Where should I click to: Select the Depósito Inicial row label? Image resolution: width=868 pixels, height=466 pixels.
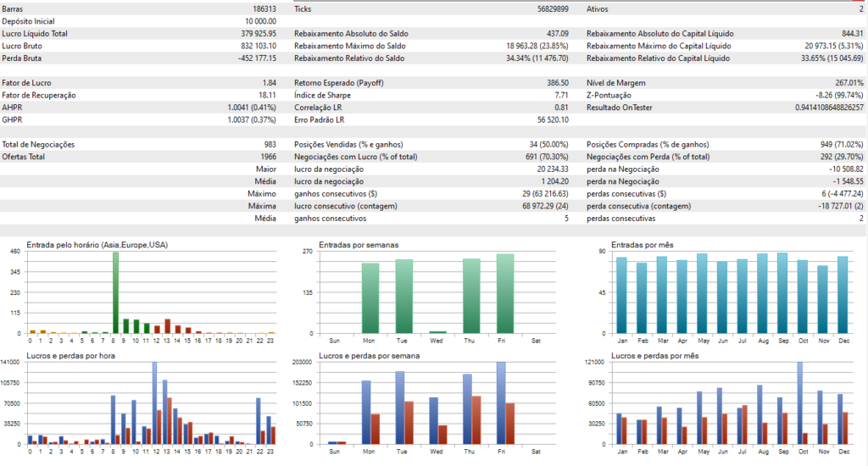31,20
